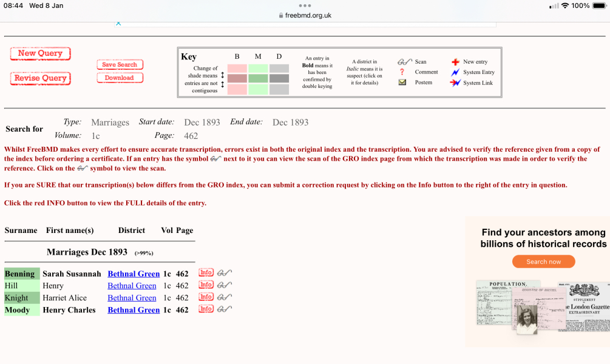The height and width of the screenshot is (364, 610).
Task: Click the Revise Query button
Action: 40,78
